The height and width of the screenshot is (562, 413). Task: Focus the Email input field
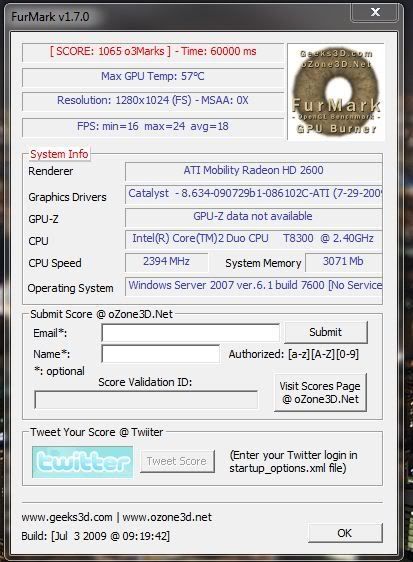[x=190, y=333]
